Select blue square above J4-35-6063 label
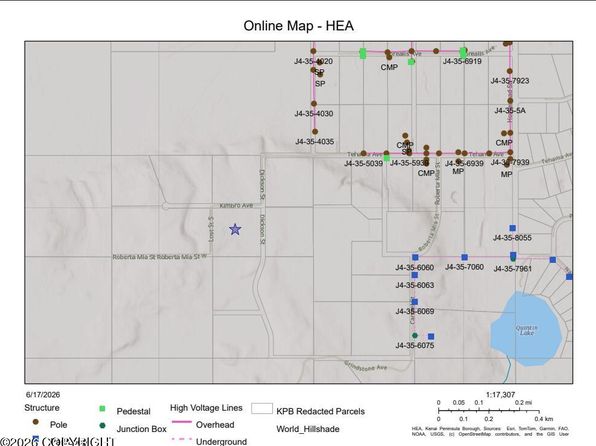This screenshot has height=446, width=596. [415, 275]
